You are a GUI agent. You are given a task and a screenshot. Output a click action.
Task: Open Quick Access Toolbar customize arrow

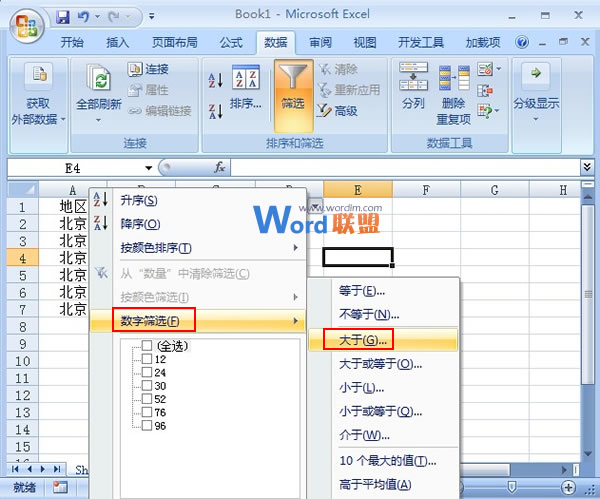[152, 16]
